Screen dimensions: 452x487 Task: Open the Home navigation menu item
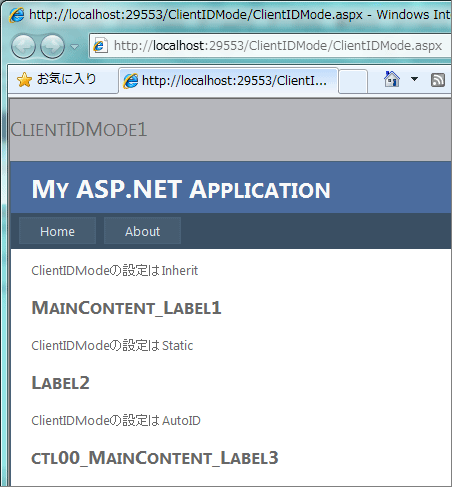(57, 231)
